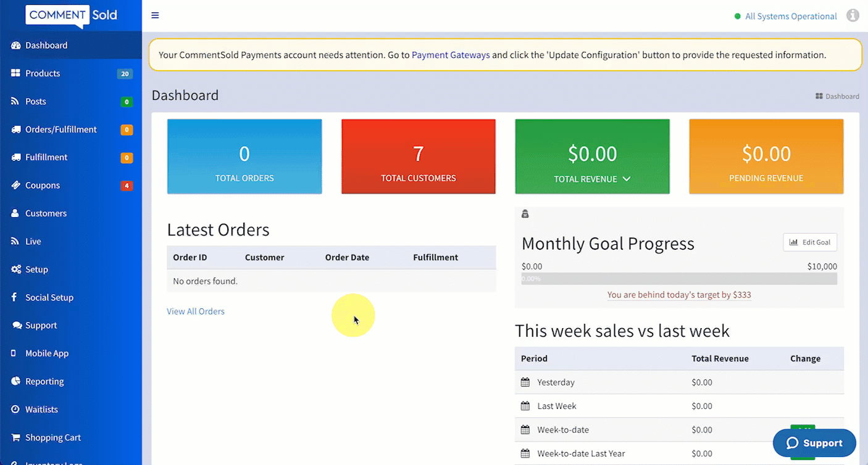Click the Shopping Cart icon in sidebar

click(x=15, y=437)
